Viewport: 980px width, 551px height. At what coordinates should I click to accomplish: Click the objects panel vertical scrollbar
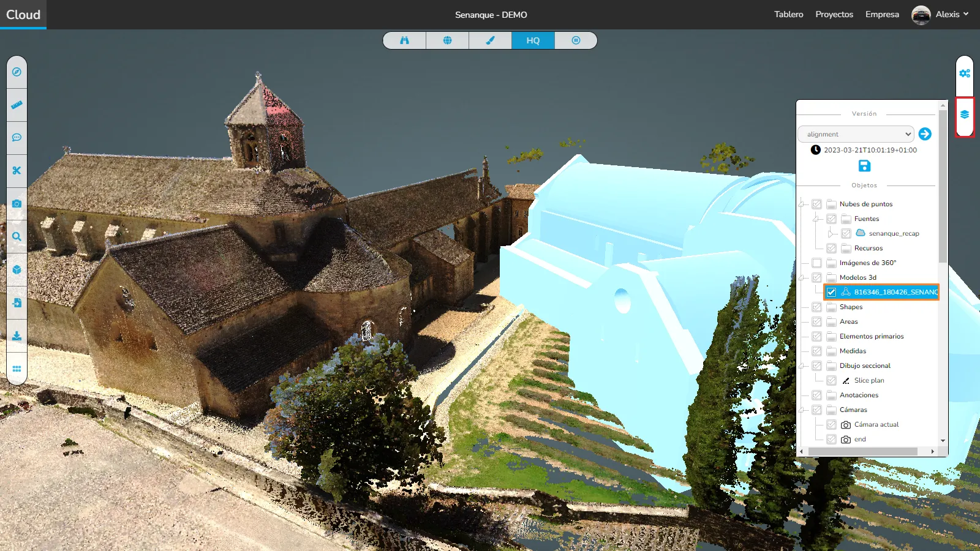(943, 187)
